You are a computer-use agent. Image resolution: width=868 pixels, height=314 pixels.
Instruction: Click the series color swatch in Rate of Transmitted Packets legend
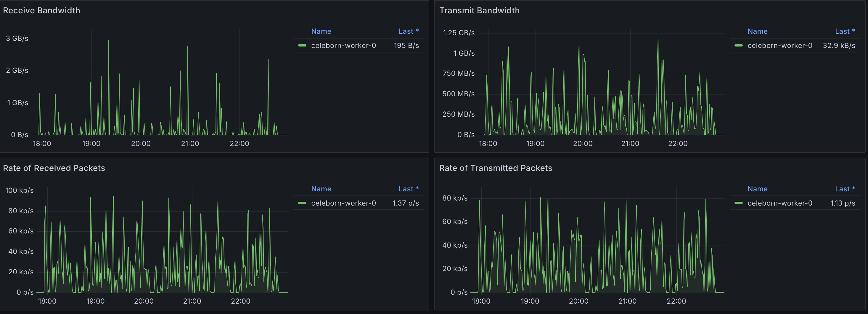(738, 203)
